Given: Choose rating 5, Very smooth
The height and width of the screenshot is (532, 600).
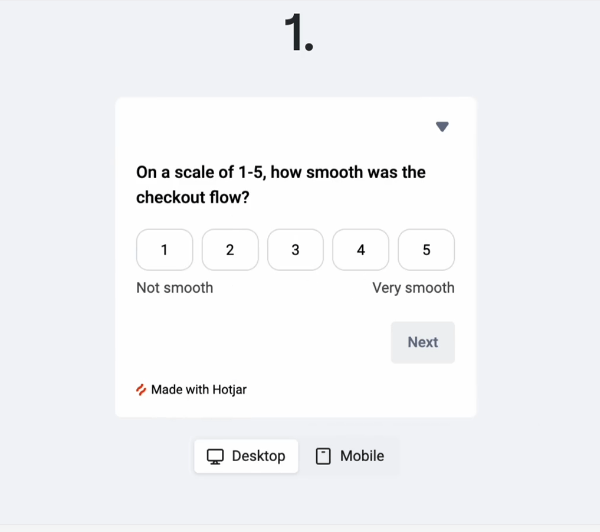Looking at the screenshot, I should pyautogui.click(x=426, y=250).
